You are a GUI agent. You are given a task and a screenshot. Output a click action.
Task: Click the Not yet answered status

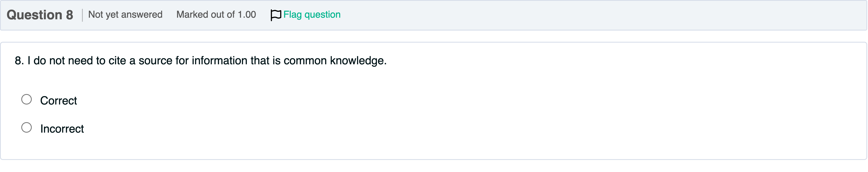pos(125,15)
